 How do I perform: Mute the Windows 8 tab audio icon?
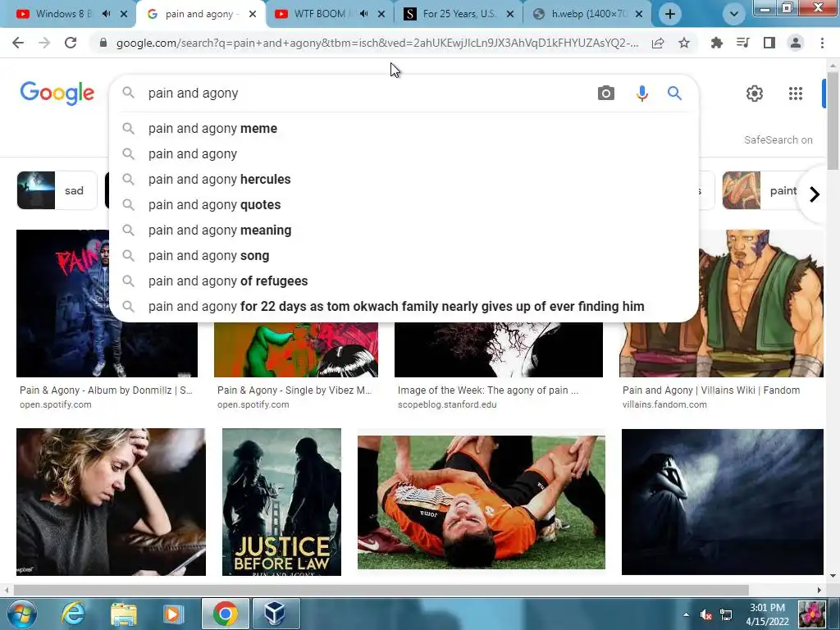tap(106, 14)
